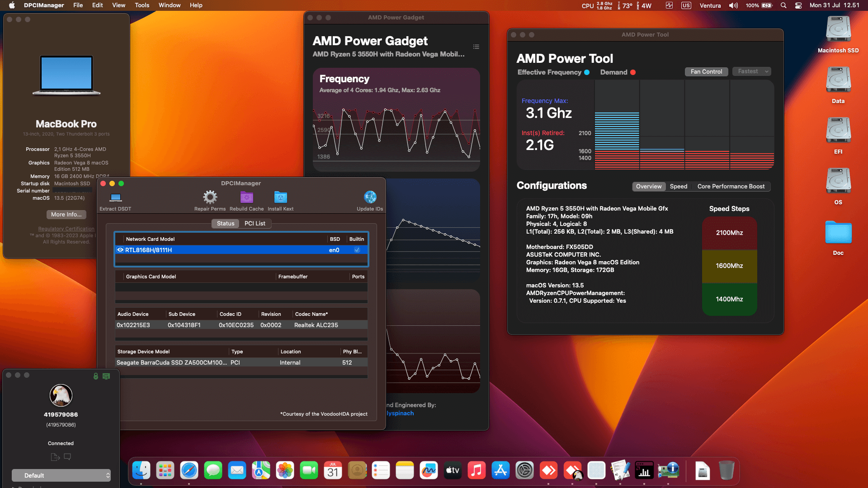Open Install Kext tool in DPCIManager
This screenshot has width=868, height=488.
[280, 197]
